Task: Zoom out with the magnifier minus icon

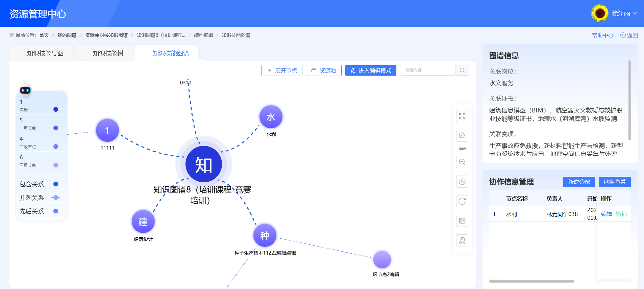Action: pyautogui.click(x=462, y=162)
